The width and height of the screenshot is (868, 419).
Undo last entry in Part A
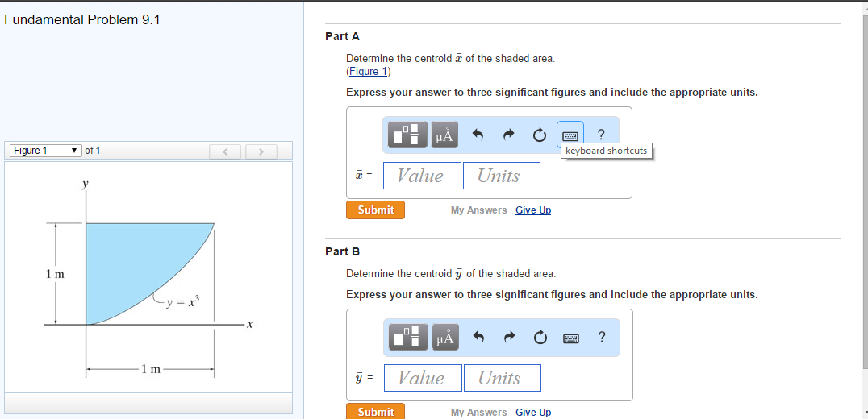pyautogui.click(x=479, y=135)
